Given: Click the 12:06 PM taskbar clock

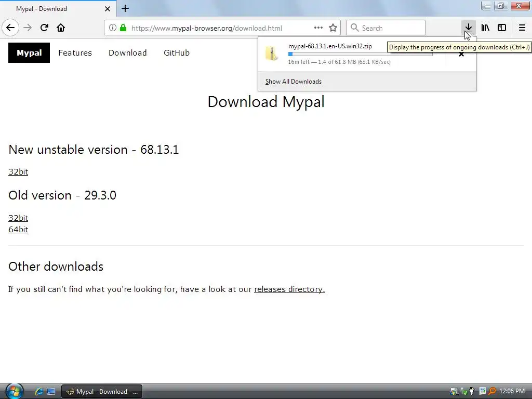Looking at the screenshot, I should [512, 391].
